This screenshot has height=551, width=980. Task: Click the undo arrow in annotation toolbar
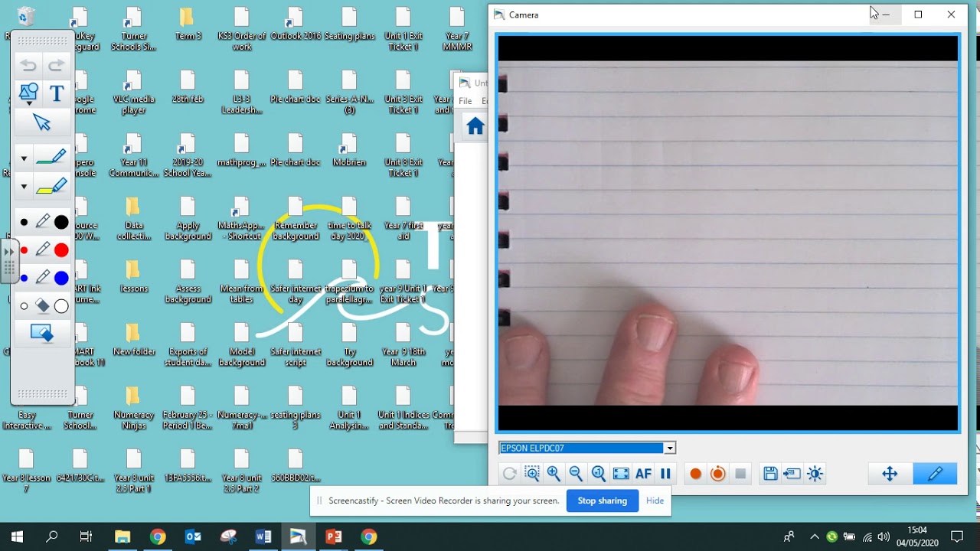tap(28, 66)
